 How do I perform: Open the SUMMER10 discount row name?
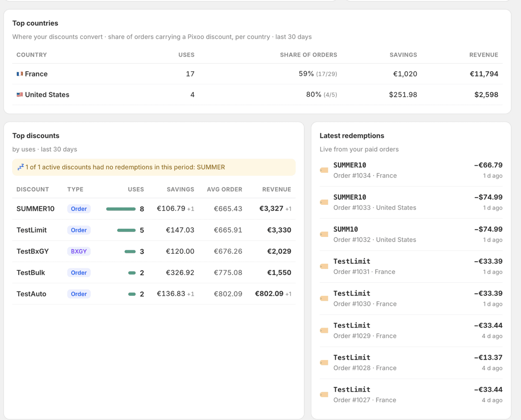coord(36,209)
